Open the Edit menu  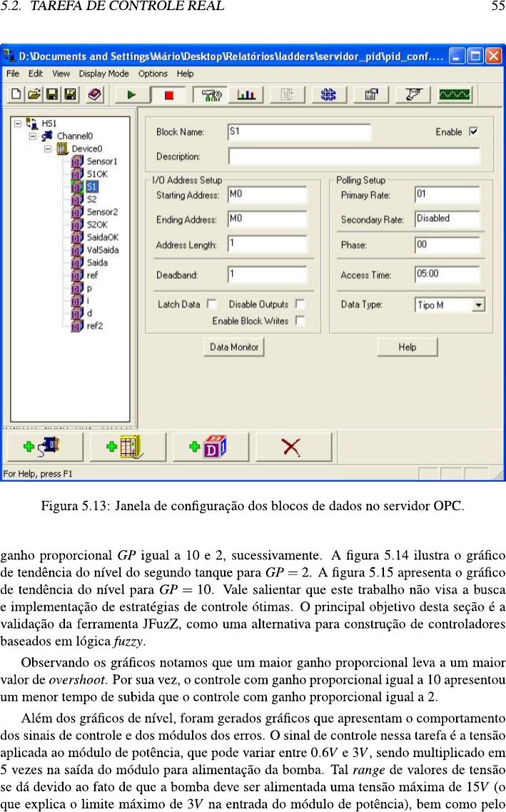pos(36,73)
